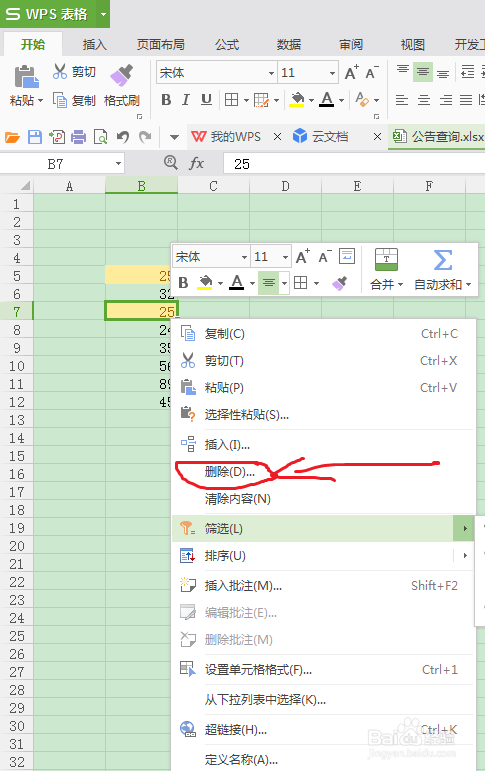Viewport: 485px width, 771px height.
Task: Click the Open folder icon
Action: (x=12, y=137)
